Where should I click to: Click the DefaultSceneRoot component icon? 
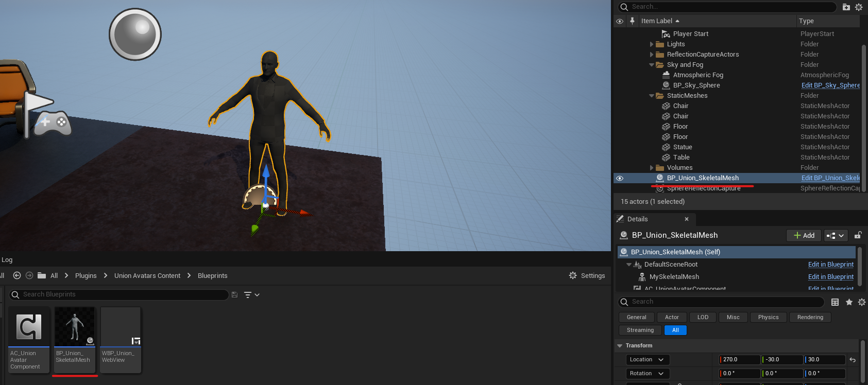637,265
